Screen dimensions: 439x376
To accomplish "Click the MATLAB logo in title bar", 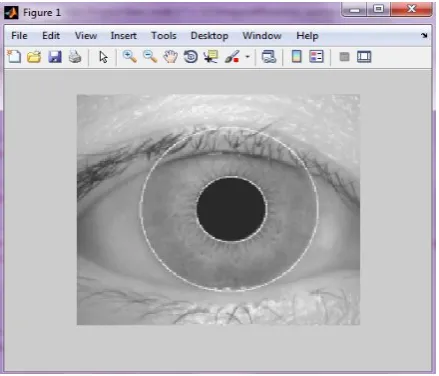I will (x=11, y=13).
